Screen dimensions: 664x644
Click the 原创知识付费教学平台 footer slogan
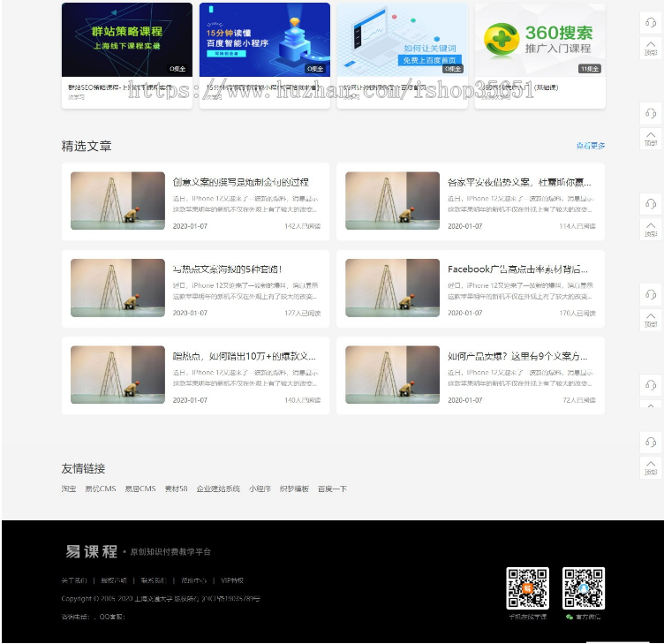[170, 551]
